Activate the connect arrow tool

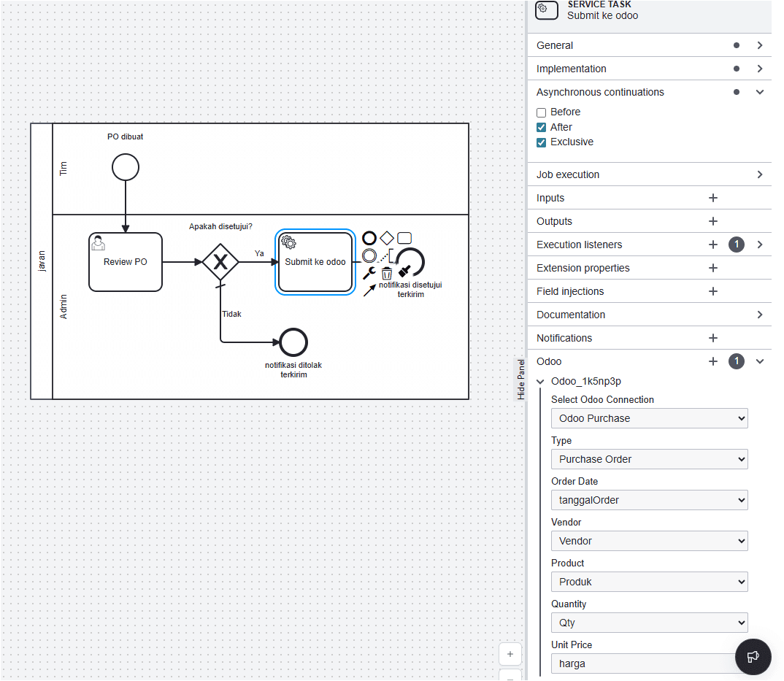[369, 290]
